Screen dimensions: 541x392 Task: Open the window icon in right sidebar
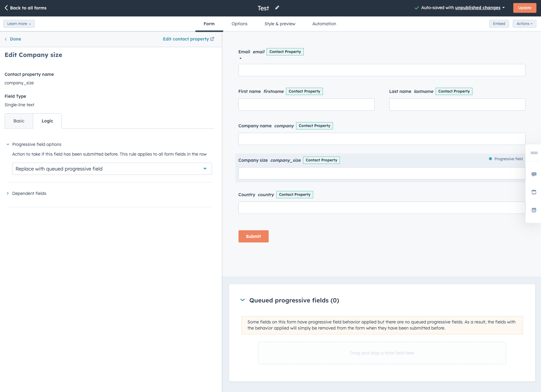[x=534, y=192]
